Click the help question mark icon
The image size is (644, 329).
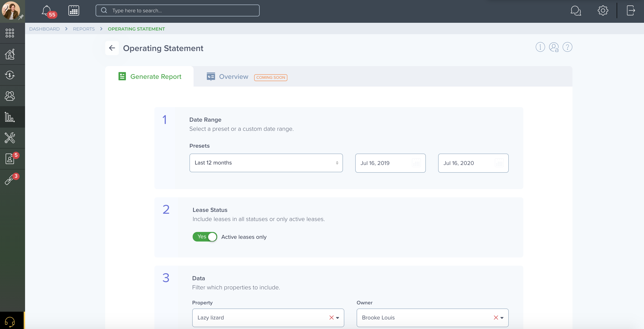pos(567,47)
